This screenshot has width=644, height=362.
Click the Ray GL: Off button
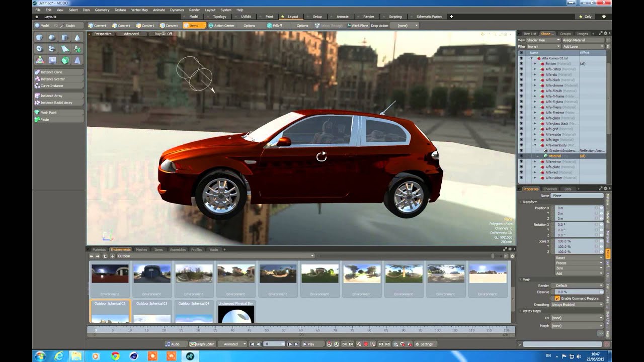point(163,34)
